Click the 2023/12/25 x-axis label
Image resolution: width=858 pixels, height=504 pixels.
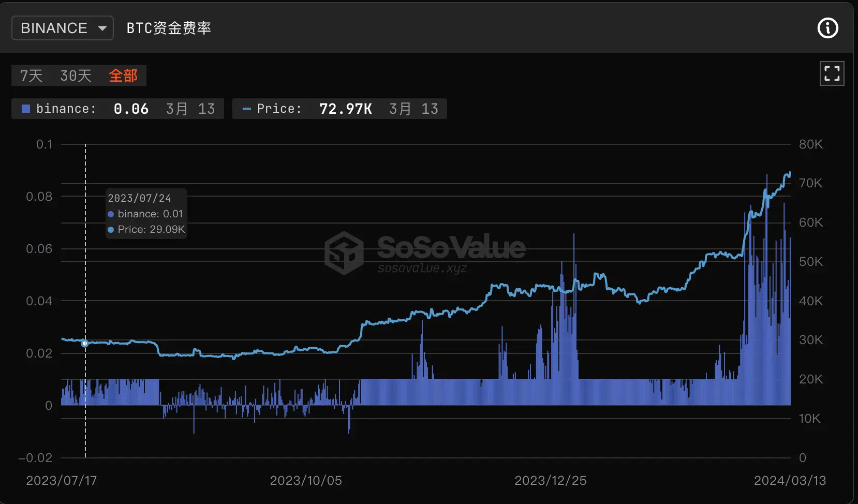pos(550,480)
